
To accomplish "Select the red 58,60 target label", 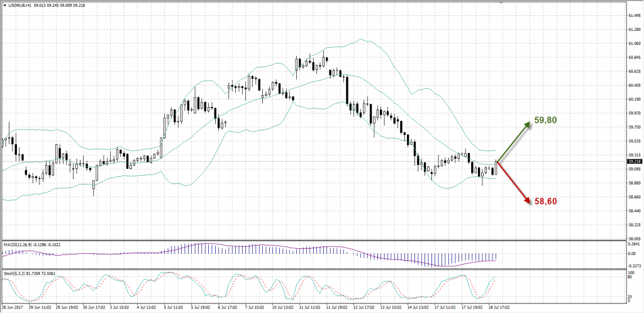I will tap(545, 202).
